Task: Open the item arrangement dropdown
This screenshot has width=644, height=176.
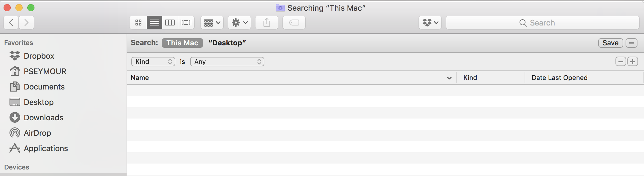Action: tap(212, 23)
